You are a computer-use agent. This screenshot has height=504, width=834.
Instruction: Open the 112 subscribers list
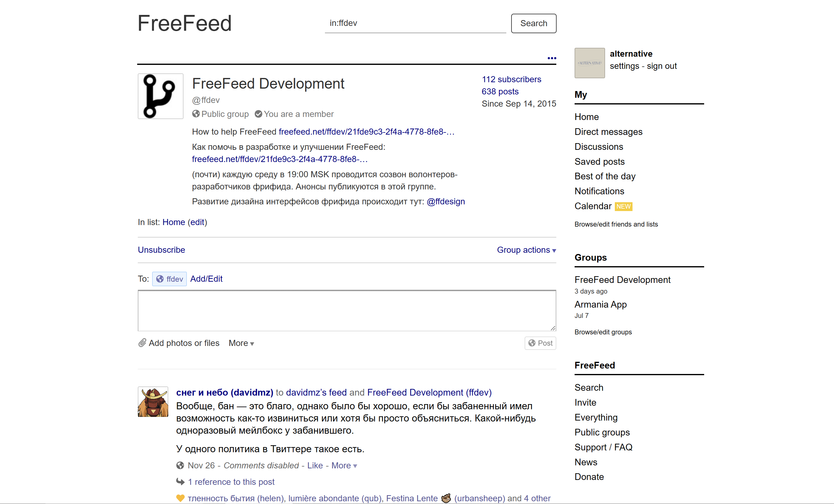pyautogui.click(x=511, y=79)
